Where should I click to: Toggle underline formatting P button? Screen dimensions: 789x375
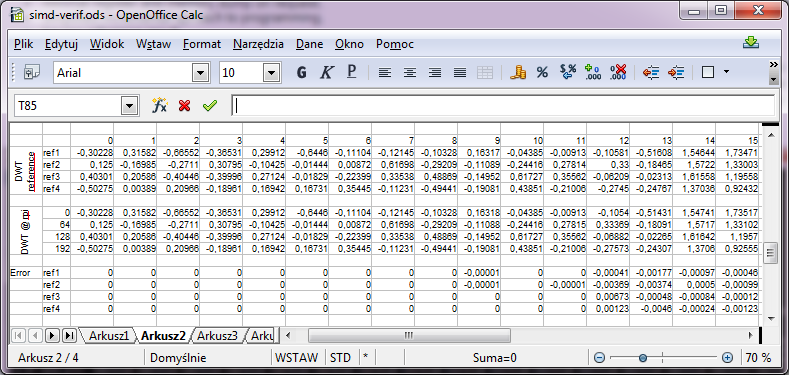[x=352, y=73]
